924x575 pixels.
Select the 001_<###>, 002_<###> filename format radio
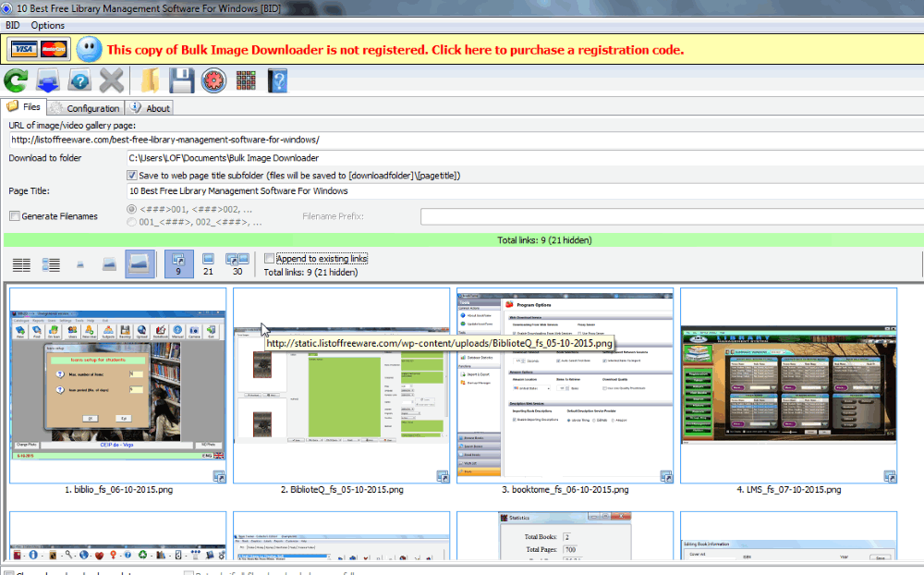click(x=131, y=222)
